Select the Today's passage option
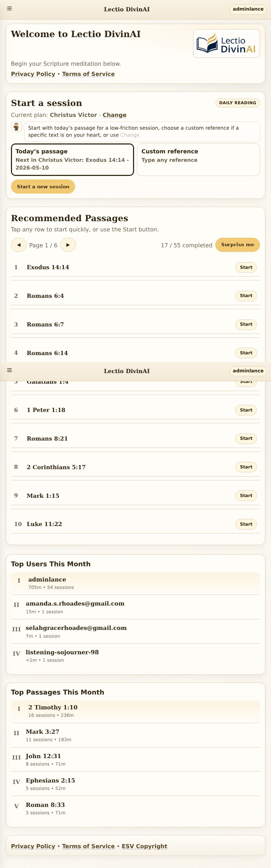This screenshot has width=271, height=868. pyautogui.click(x=72, y=159)
